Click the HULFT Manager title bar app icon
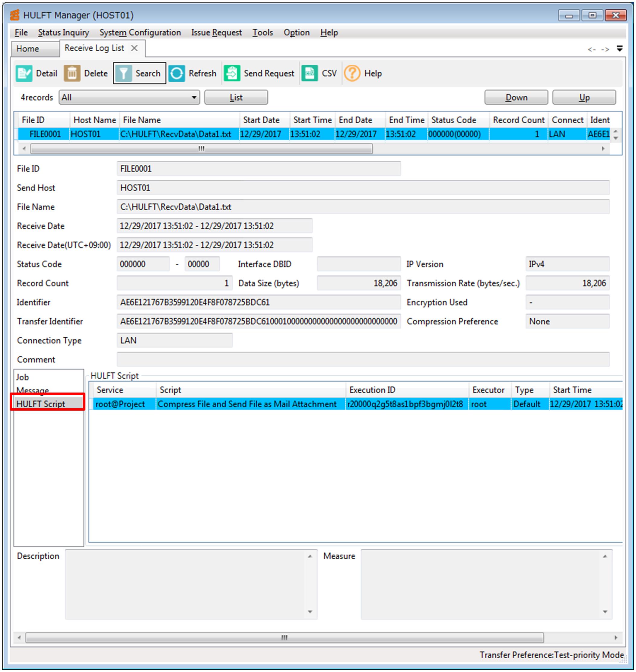636x672 pixels. point(14,15)
